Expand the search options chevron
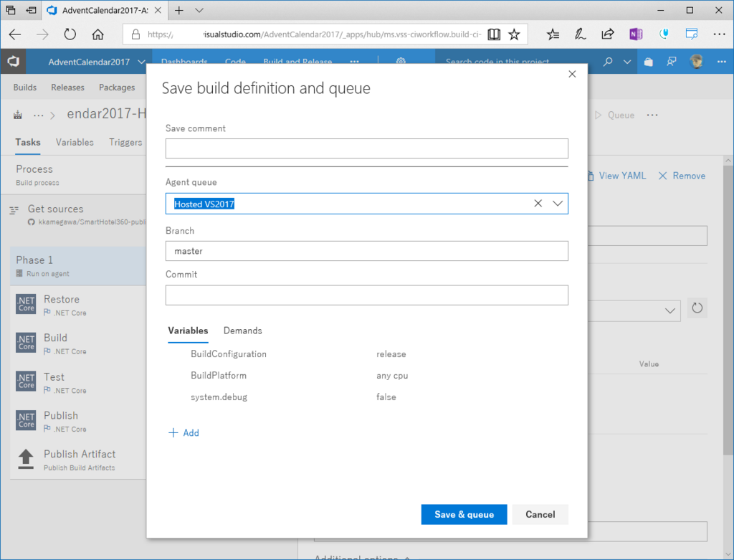 pyautogui.click(x=627, y=62)
